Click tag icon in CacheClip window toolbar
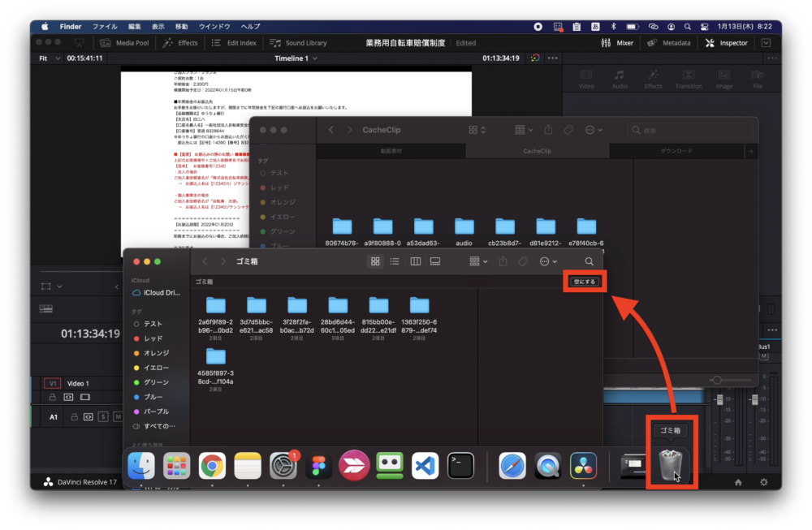812x530 pixels. point(568,130)
